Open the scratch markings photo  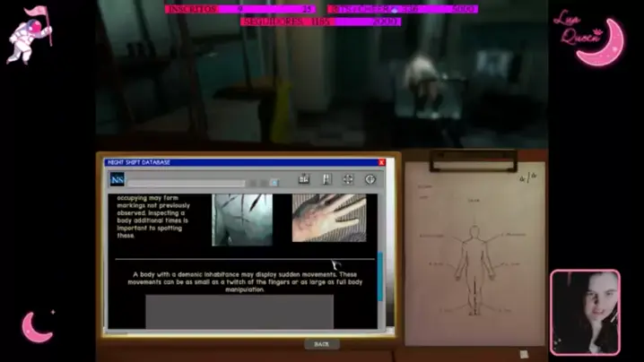241,220
